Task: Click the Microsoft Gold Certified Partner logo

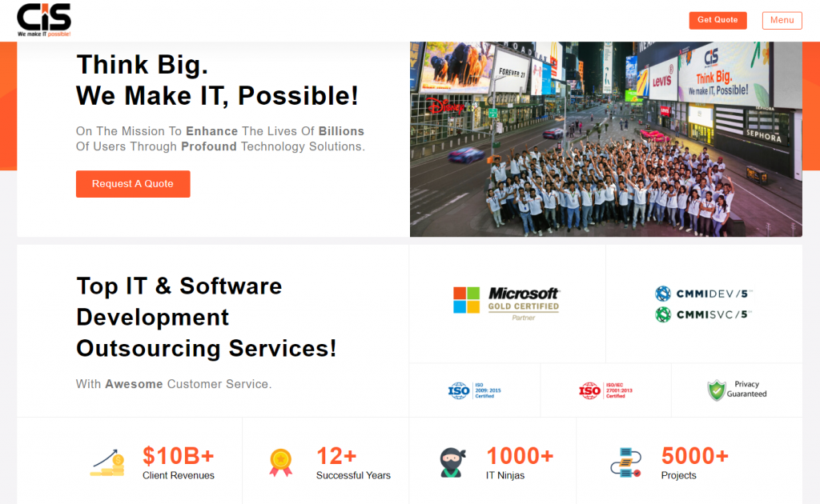Action: click(506, 304)
